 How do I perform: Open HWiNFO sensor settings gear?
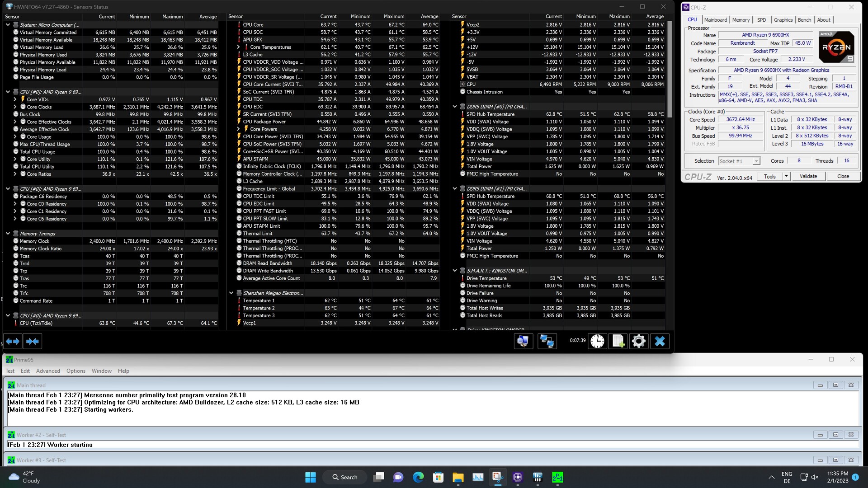click(x=639, y=341)
